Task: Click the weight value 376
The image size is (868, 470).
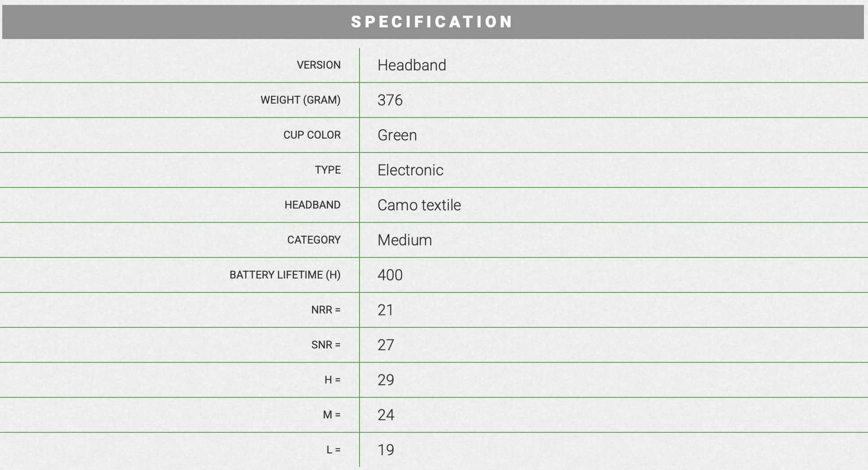Action: 390,100
